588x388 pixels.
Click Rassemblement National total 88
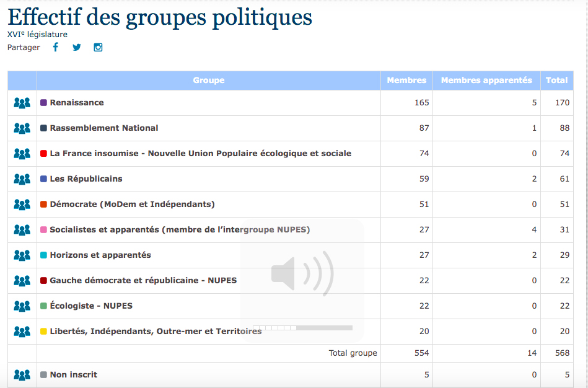(564, 128)
